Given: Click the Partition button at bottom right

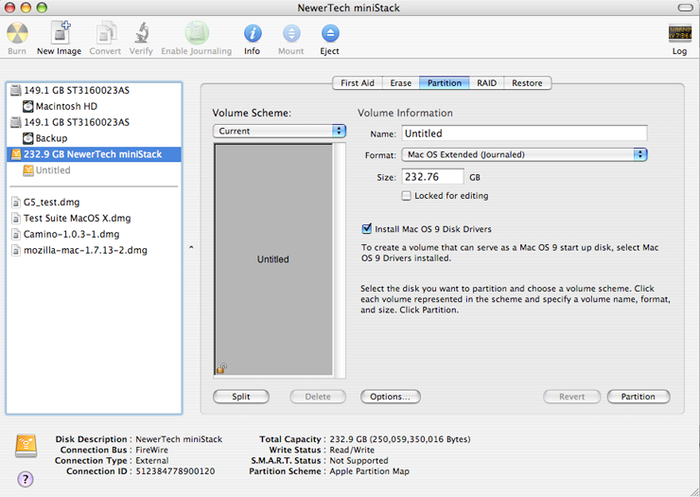Looking at the screenshot, I should (638, 397).
